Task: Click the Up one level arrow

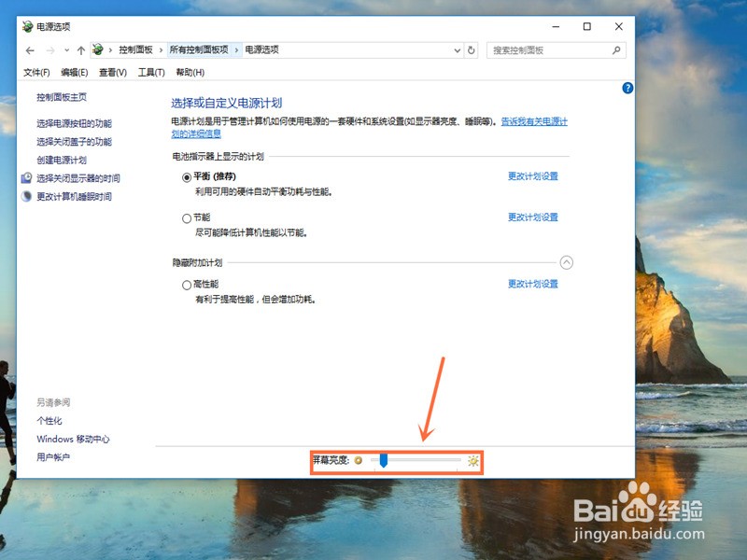Action: click(x=81, y=50)
